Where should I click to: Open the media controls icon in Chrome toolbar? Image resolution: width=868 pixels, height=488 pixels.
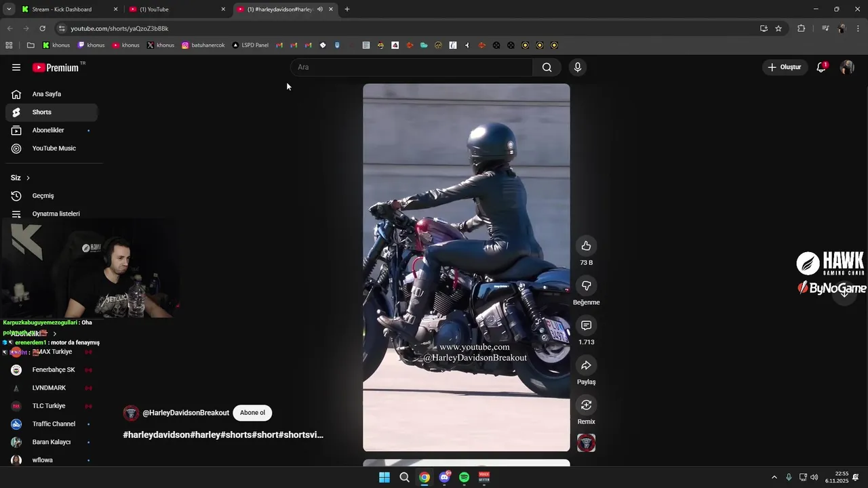825,28
